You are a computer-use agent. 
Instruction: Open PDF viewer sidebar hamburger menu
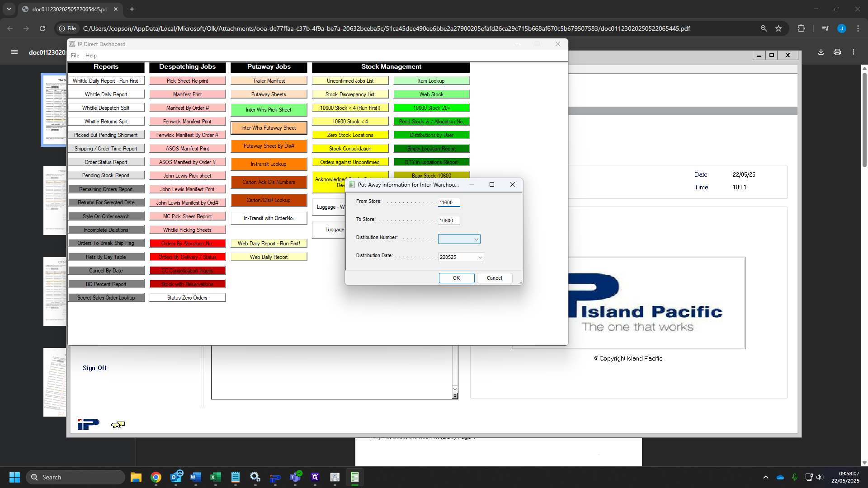click(14, 52)
